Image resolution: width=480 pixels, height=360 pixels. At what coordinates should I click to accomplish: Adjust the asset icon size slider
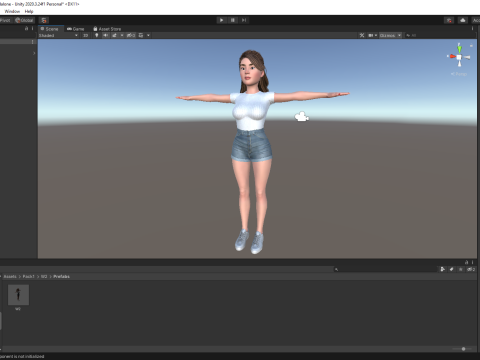point(463,349)
